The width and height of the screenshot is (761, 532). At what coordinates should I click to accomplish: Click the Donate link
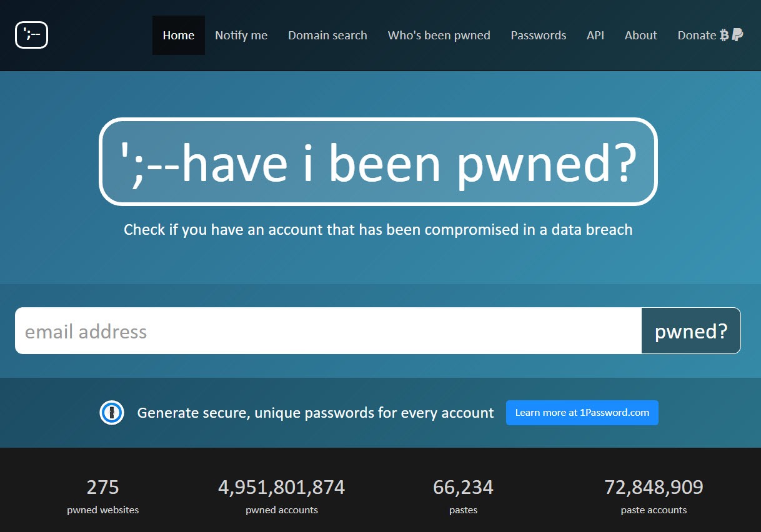tap(697, 36)
